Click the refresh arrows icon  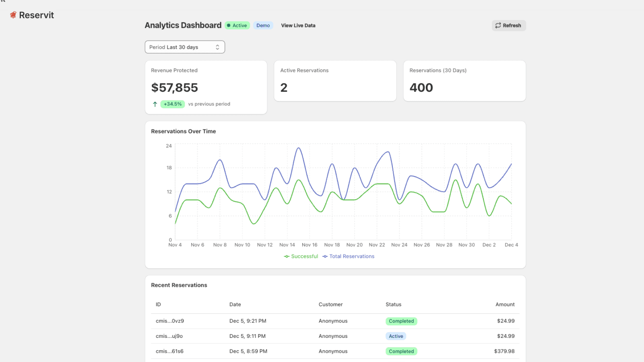498,25
